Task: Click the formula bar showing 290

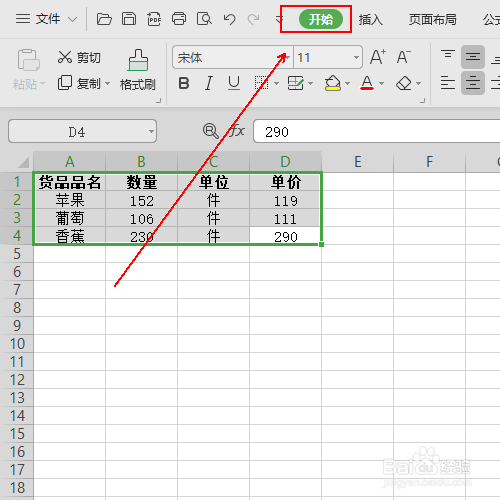Action: pos(377,131)
